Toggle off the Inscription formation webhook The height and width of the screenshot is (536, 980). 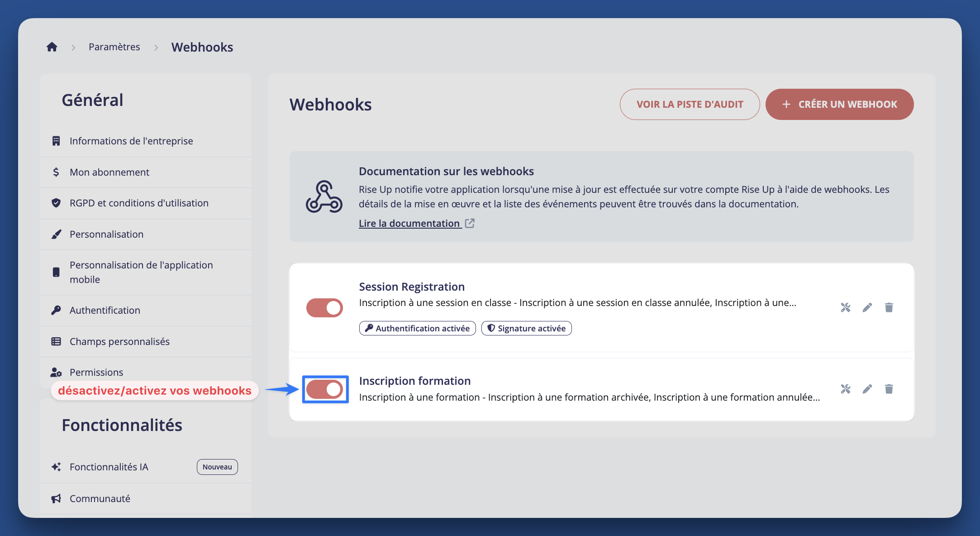point(325,389)
